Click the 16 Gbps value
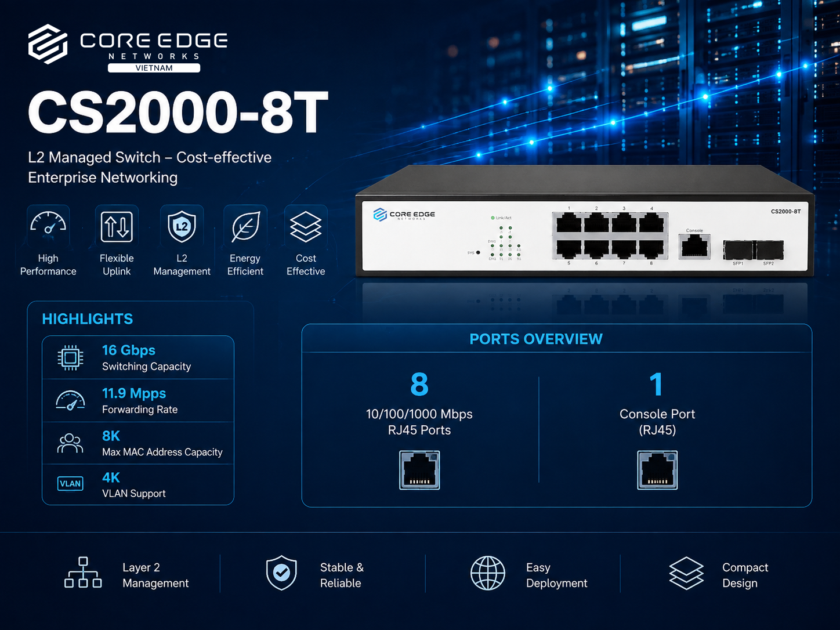Image resolution: width=840 pixels, height=630 pixels. (x=129, y=350)
